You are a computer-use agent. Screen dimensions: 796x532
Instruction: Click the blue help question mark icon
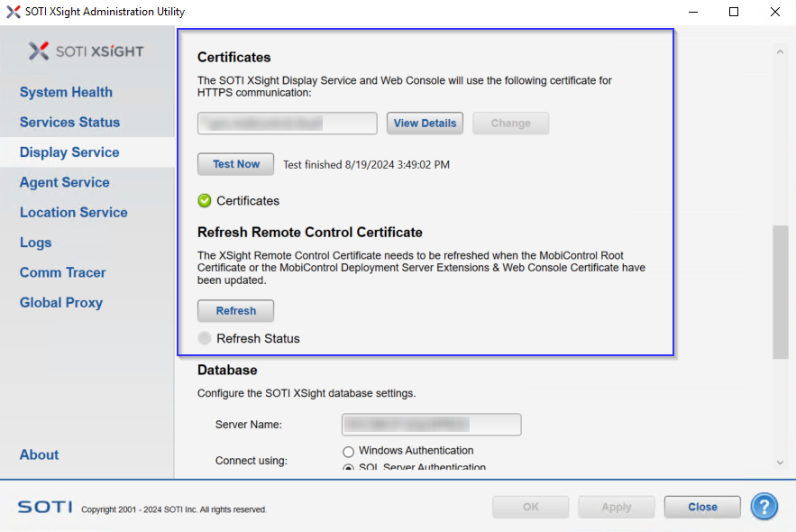[764, 506]
